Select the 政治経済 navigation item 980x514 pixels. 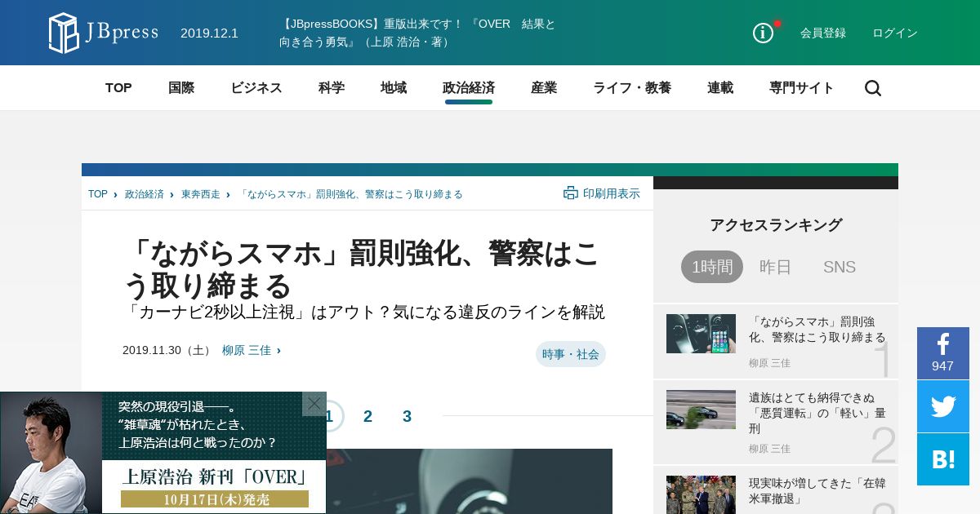469,88
